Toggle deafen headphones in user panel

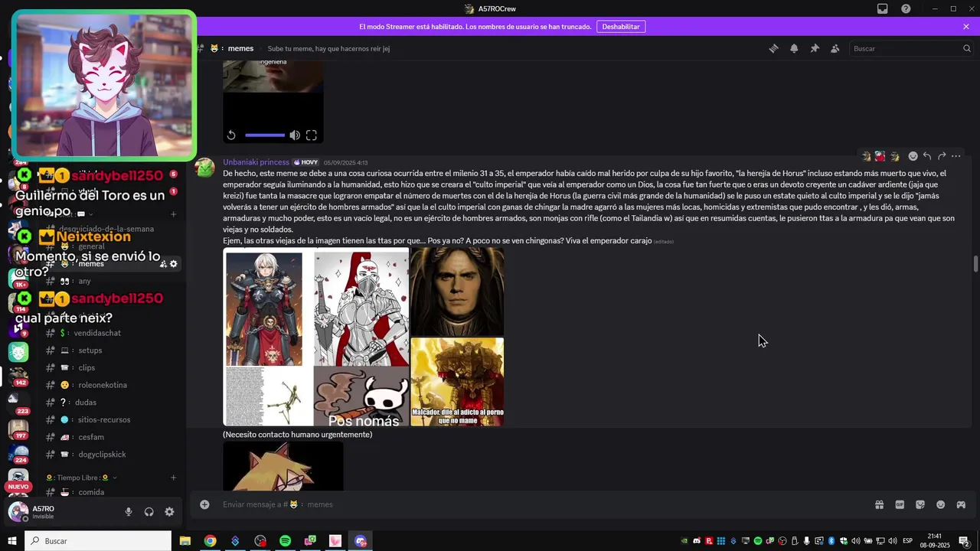click(x=149, y=512)
